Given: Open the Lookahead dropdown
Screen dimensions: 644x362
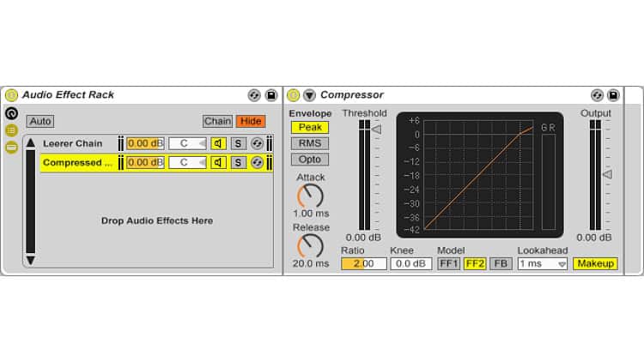Looking at the screenshot, I should pos(543,263).
